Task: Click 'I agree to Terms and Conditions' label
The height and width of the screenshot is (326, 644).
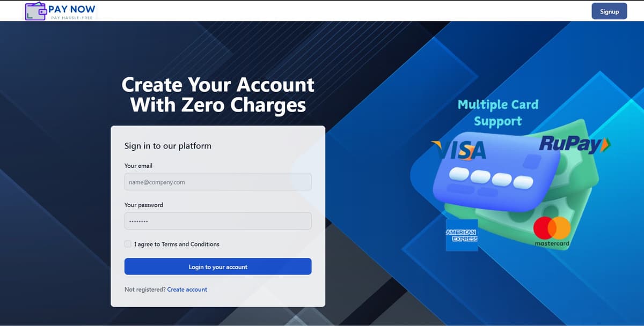Action: [177, 244]
